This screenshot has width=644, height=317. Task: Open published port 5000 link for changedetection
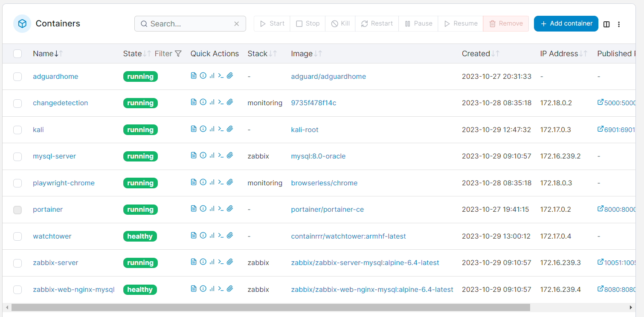point(617,103)
